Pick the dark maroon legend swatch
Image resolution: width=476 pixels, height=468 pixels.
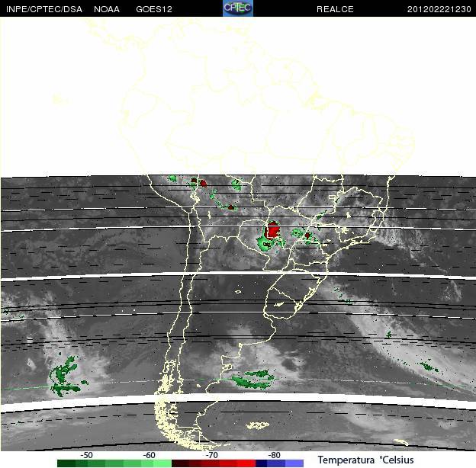click(180, 463)
